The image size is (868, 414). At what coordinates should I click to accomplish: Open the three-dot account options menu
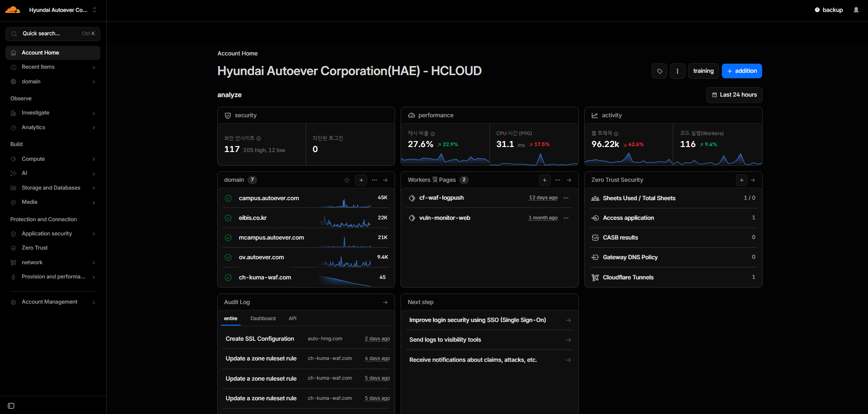(x=677, y=71)
